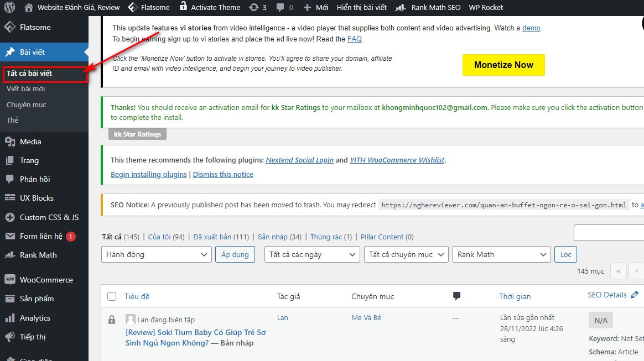Viewport: 644px width, 361px height.
Task: Click the comments column header icon
Action: coord(456,296)
